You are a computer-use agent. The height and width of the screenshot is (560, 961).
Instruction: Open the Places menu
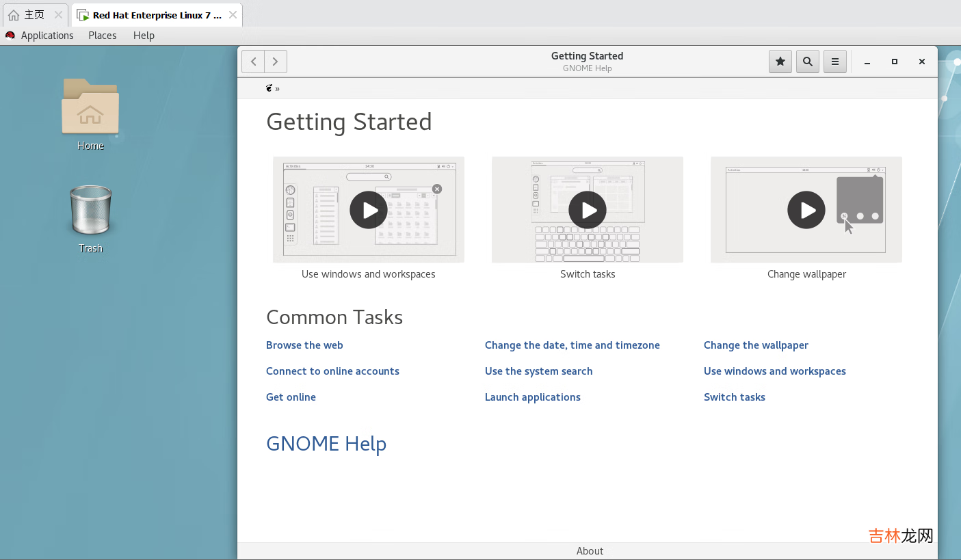(103, 36)
